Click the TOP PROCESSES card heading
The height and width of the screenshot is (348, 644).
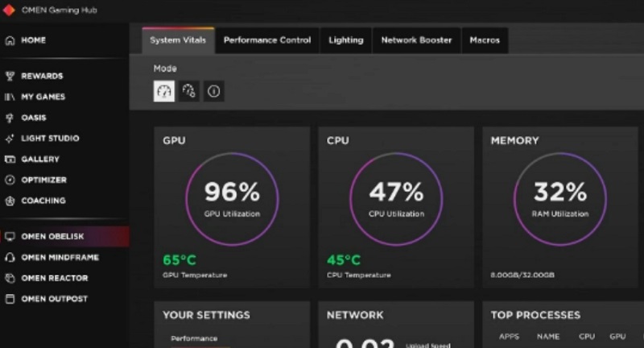pyautogui.click(x=535, y=315)
